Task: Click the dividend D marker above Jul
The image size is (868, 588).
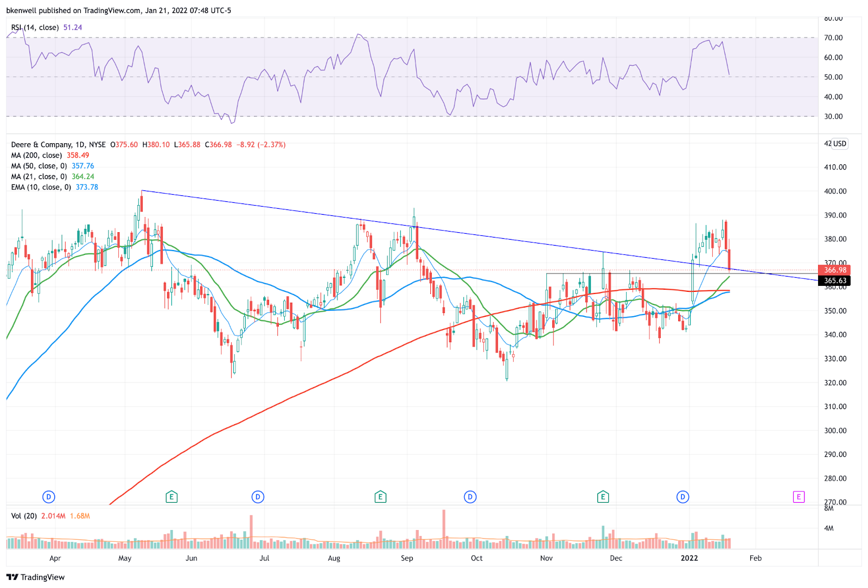Action: [x=258, y=497]
